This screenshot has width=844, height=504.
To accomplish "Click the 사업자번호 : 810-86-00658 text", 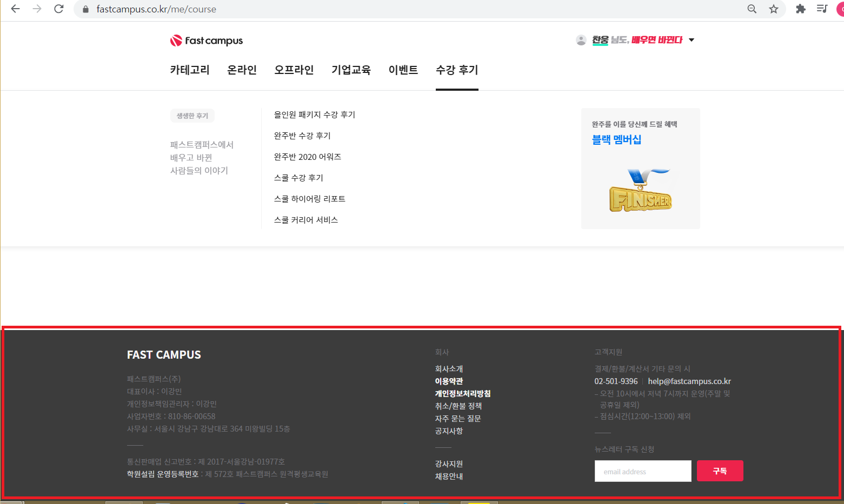I will tap(171, 416).
